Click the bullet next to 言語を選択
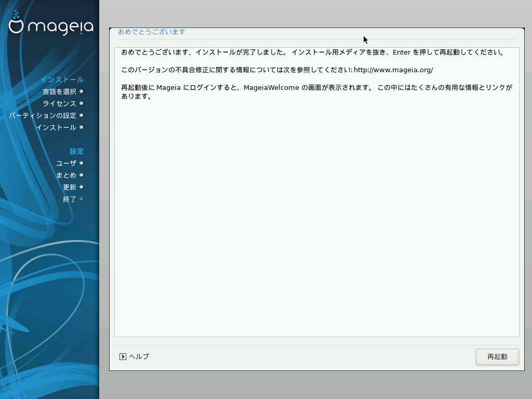 pos(82,91)
